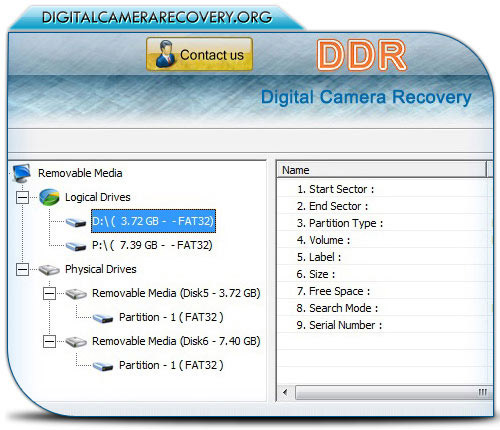
Task: Click the drive icon next to P:\ entry
Action: tap(76, 246)
